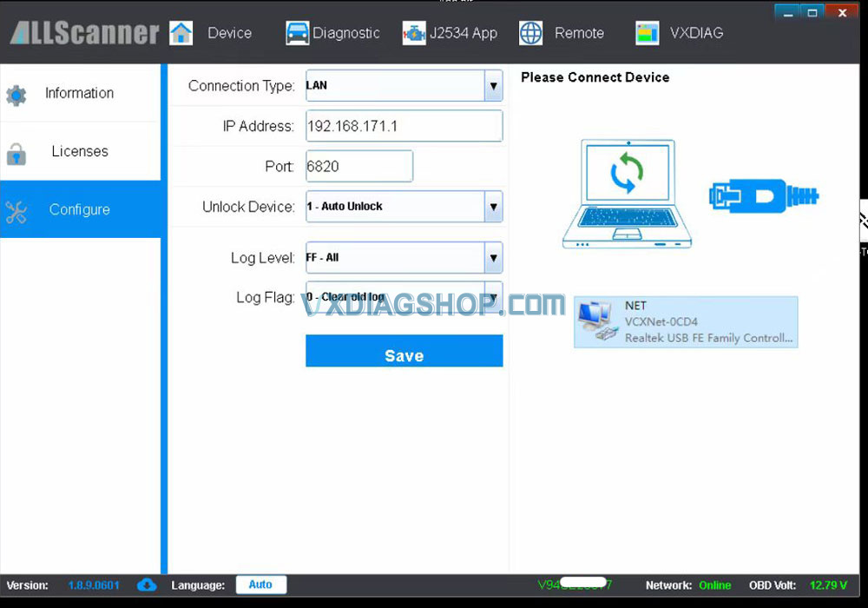
Task: Click the Realtek USB FE Family Controller text
Action: [708, 338]
